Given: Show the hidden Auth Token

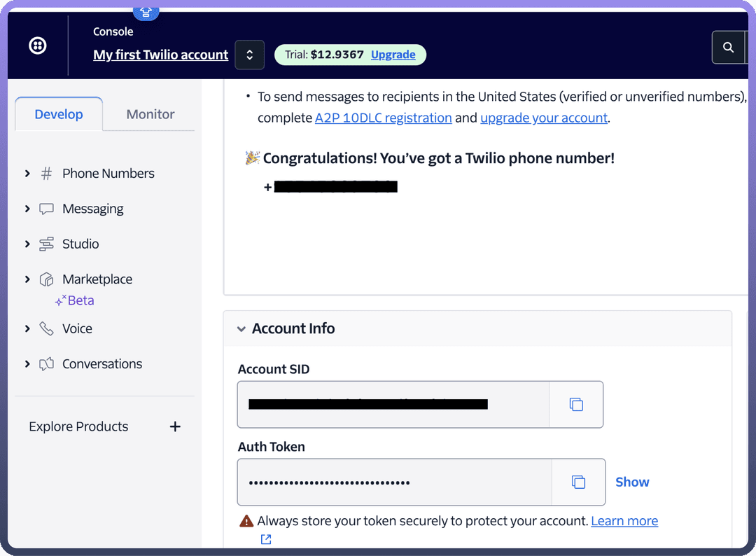Looking at the screenshot, I should point(632,482).
